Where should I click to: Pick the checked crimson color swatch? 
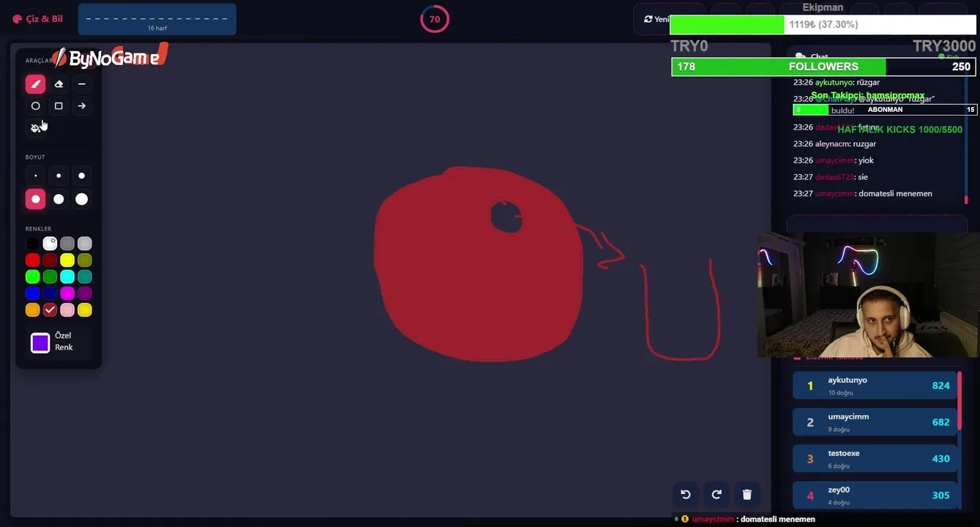(50, 310)
